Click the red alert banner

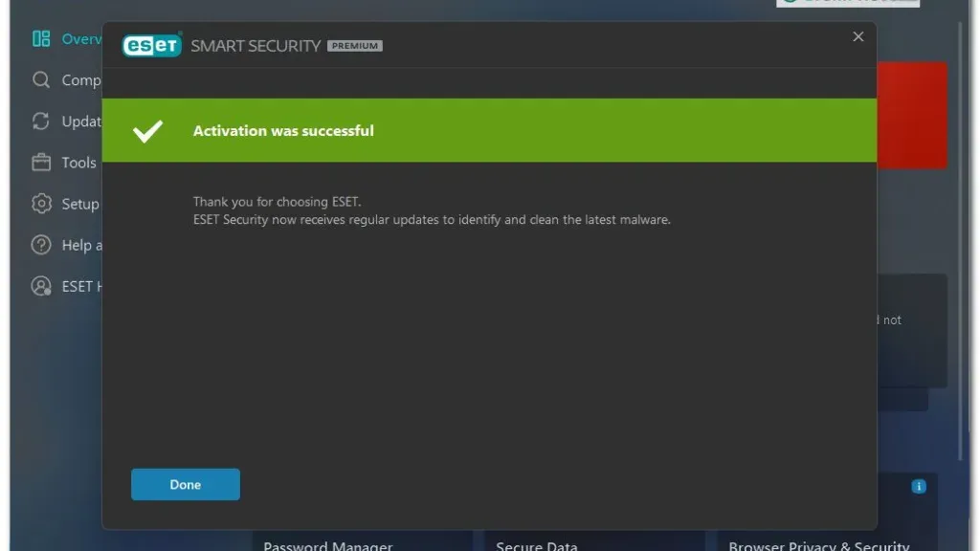(x=912, y=115)
